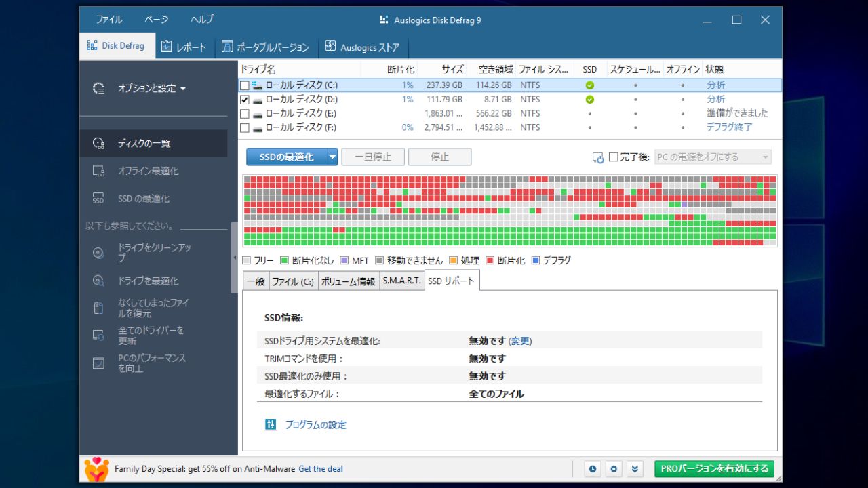Open the SSDの最適化 button dropdown arrow
This screenshot has height=488, width=868.
click(x=332, y=157)
